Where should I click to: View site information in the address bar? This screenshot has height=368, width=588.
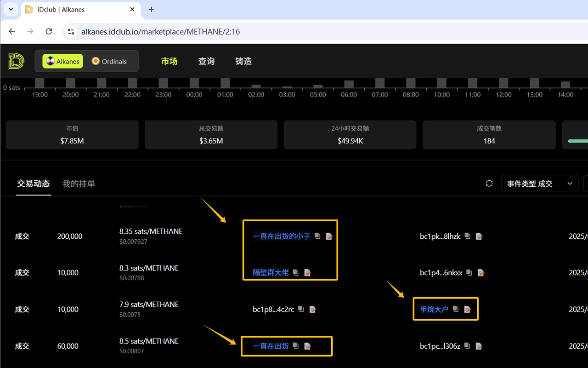coord(71,32)
